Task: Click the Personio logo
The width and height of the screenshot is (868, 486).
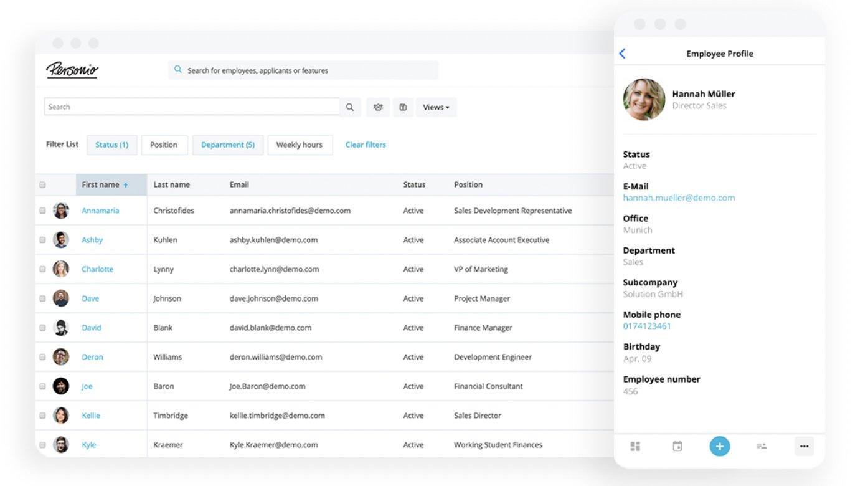Action: [72, 70]
